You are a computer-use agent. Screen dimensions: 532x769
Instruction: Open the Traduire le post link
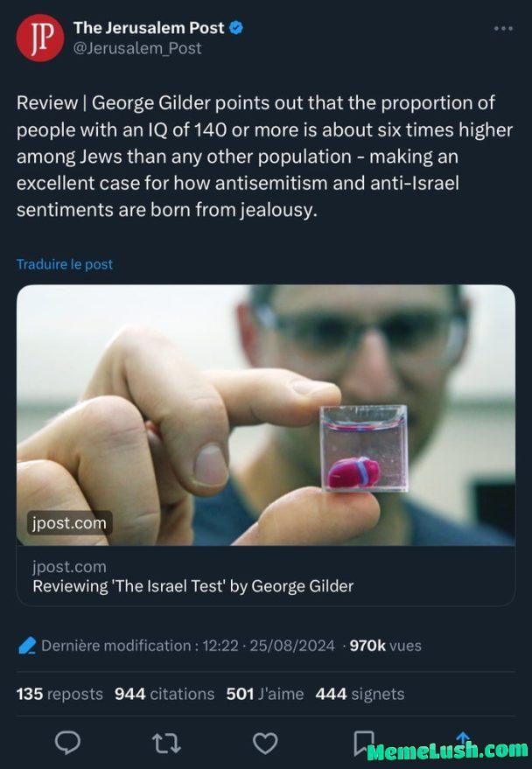pos(65,263)
